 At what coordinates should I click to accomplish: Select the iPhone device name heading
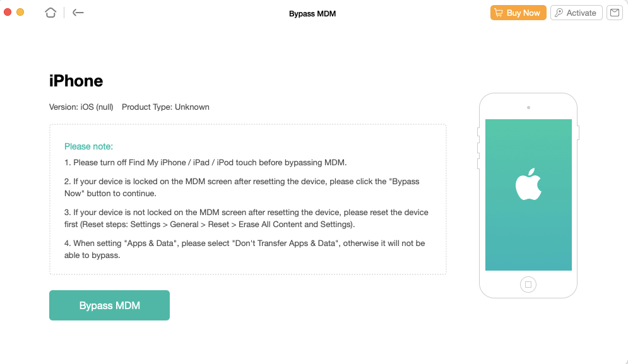76,81
